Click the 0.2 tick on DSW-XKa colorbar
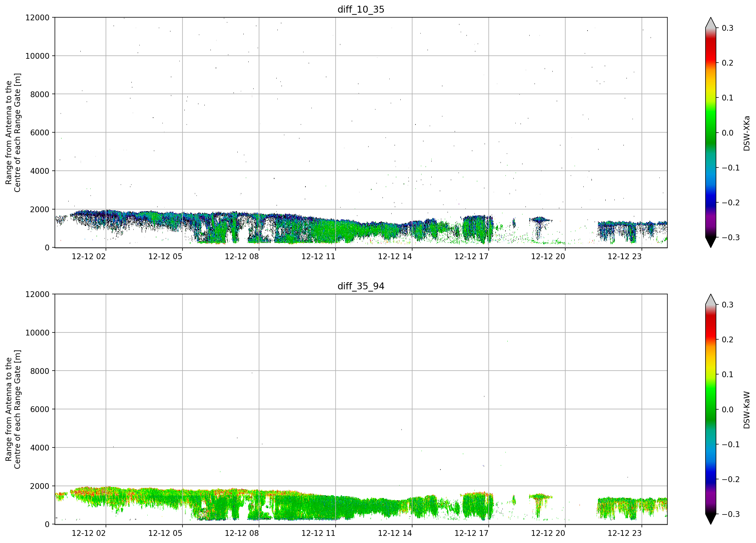This screenshot has width=756, height=543. coord(728,63)
